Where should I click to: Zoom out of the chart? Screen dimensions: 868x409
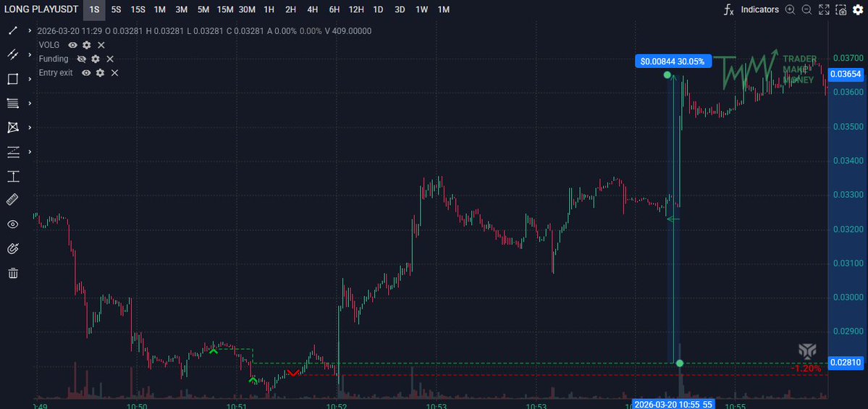point(806,9)
